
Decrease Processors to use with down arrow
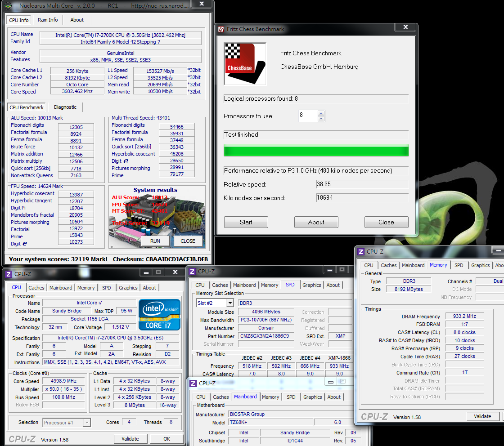pyautogui.click(x=321, y=119)
